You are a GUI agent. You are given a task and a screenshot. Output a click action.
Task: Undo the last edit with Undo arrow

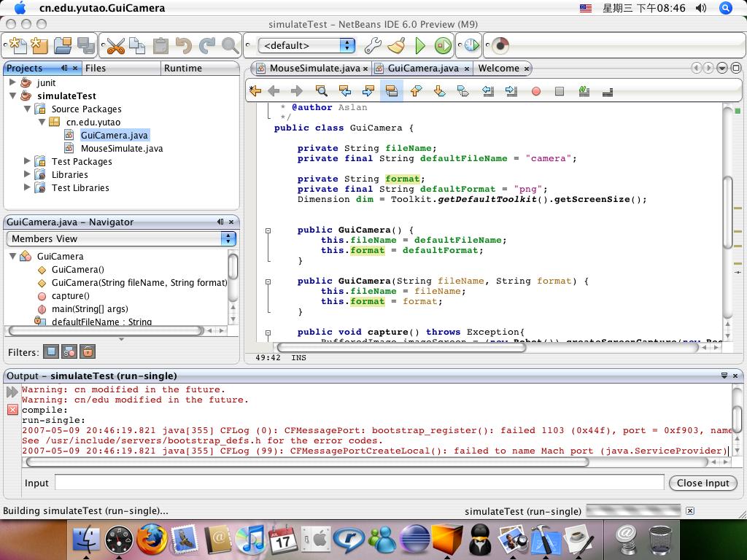[x=183, y=46]
